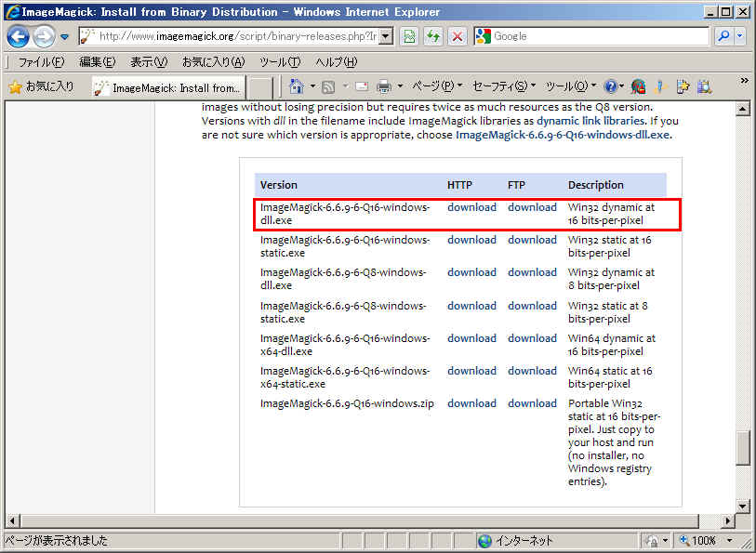Viewport: 756px width, 553px height.
Task: Click the status bar lock security icon
Action: [652, 541]
